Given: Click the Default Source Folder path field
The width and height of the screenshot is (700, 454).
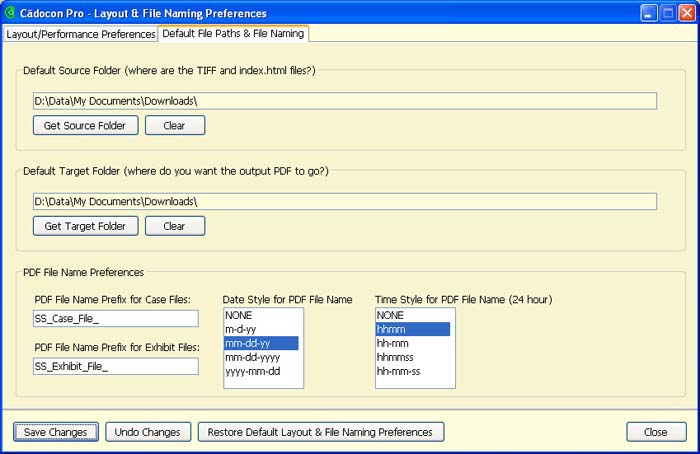Looking at the screenshot, I should pyautogui.click(x=344, y=101).
